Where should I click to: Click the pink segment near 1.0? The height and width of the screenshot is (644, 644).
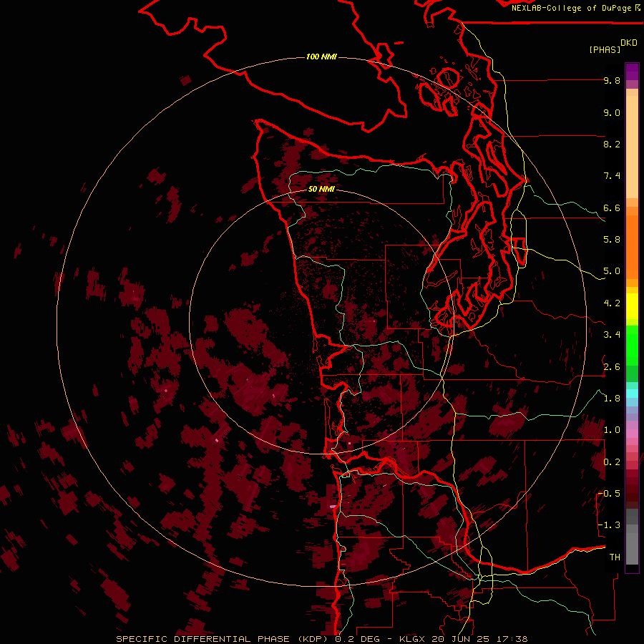pos(632,434)
